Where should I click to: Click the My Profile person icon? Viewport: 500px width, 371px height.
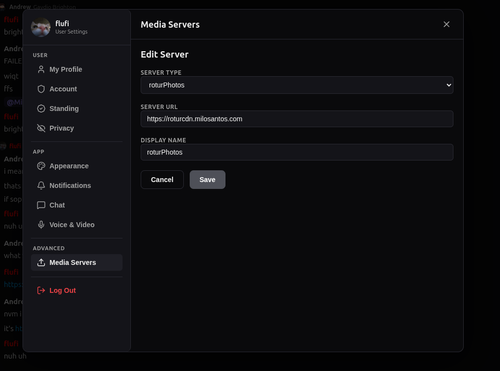click(x=41, y=69)
